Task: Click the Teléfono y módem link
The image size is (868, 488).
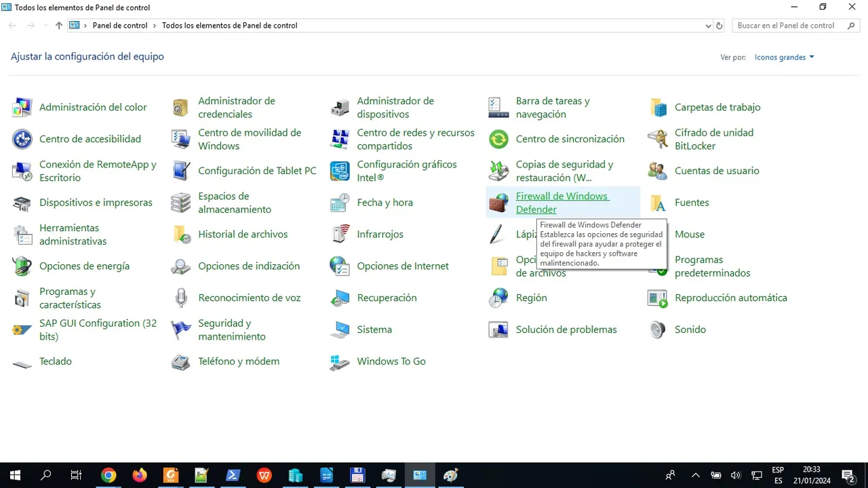Action: point(239,361)
